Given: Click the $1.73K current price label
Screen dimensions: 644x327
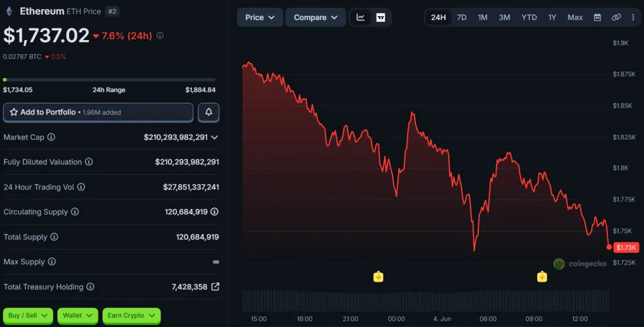Looking at the screenshot, I should [626, 247].
